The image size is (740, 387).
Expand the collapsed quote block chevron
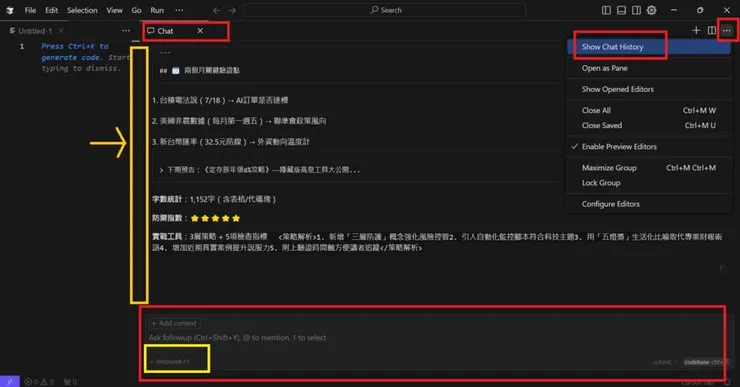click(161, 170)
